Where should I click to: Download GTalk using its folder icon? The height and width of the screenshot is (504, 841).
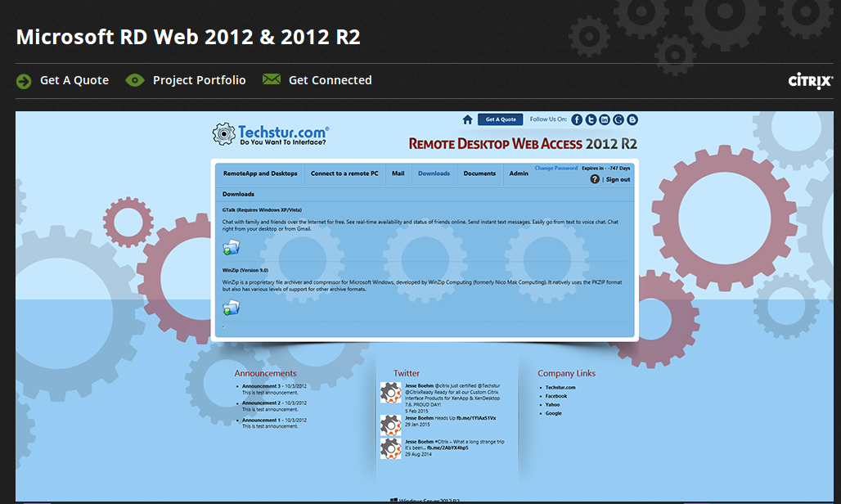coord(232,247)
